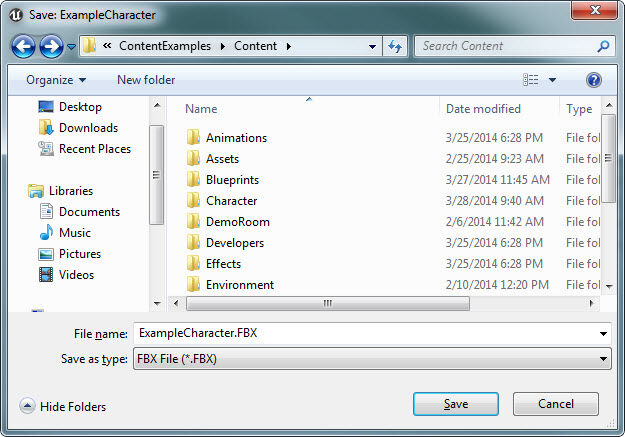Click the navigation pane scroll-up arrow
Image resolution: width=625 pixels, height=437 pixels.
click(157, 105)
